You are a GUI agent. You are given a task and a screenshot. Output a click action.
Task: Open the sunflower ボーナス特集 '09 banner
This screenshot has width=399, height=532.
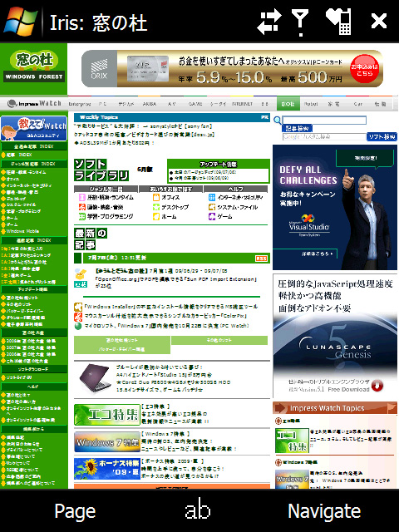(107, 469)
